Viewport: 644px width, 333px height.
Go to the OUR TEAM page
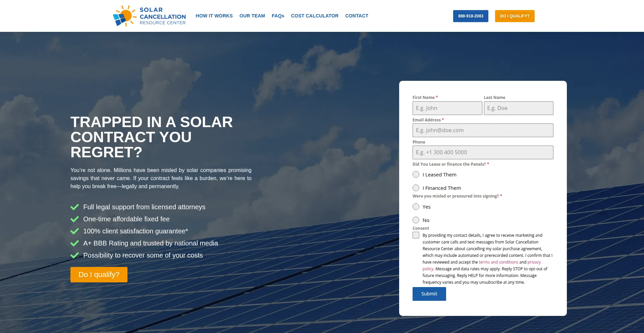click(252, 16)
